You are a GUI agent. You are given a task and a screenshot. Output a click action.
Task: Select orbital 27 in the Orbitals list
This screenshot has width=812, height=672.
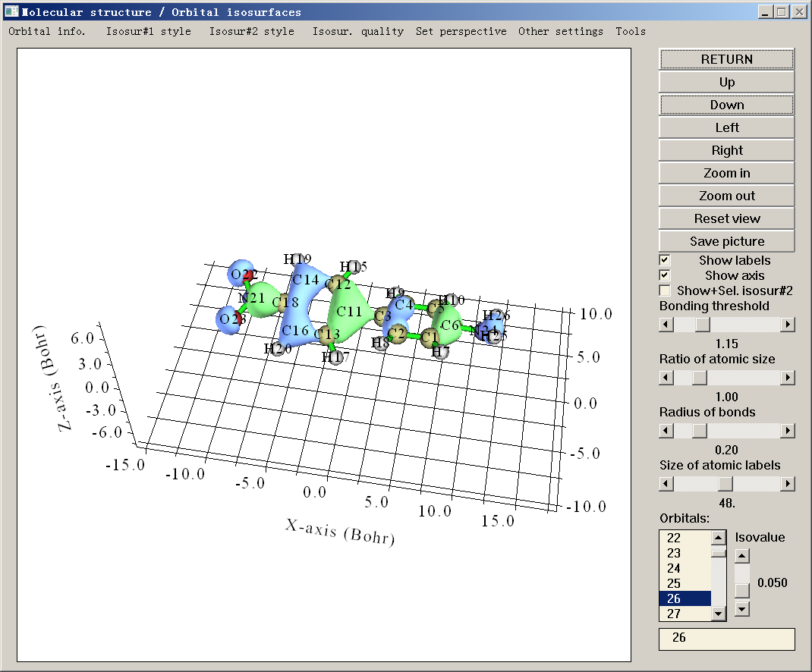[685, 614]
